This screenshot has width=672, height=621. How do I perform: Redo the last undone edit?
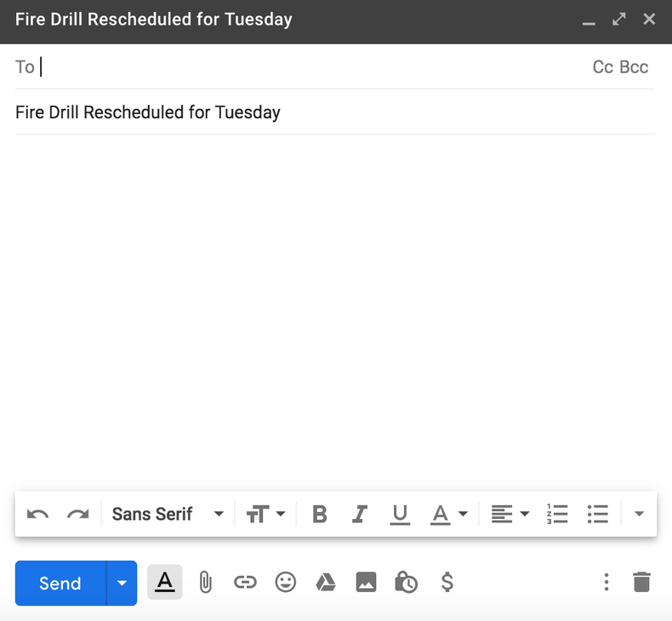(x=78, y=514)
